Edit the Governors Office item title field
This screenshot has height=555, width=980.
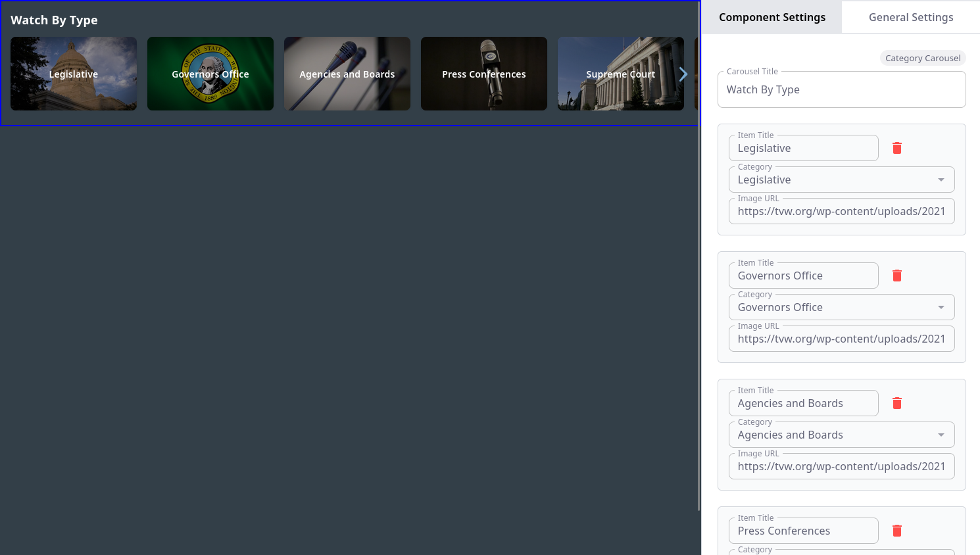pyautogui.click(x=803, y=276)
